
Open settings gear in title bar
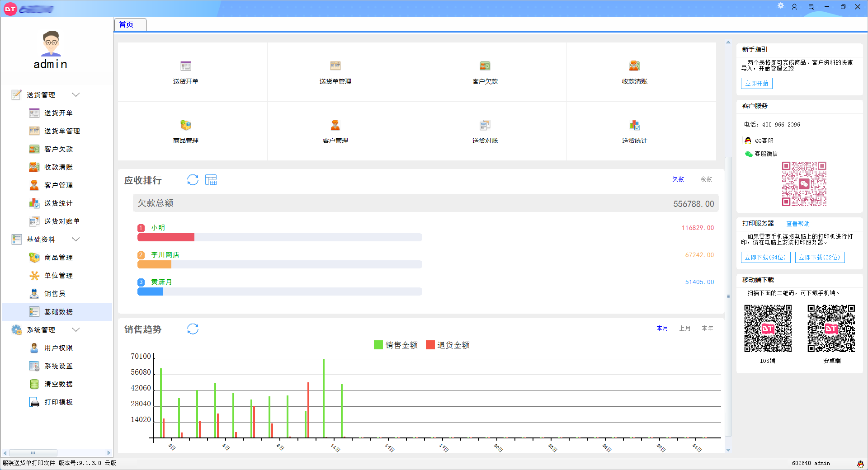[x=781, y=6]
